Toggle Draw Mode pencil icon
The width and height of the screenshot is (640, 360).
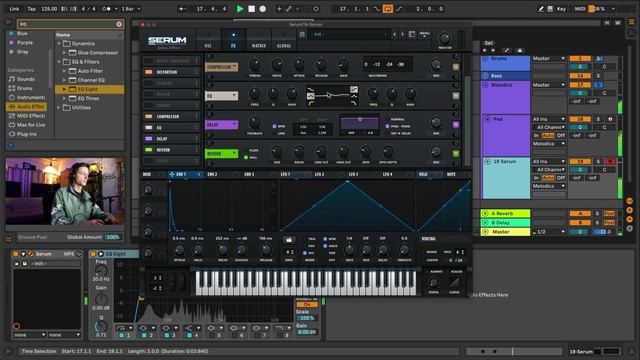(541, 9)
